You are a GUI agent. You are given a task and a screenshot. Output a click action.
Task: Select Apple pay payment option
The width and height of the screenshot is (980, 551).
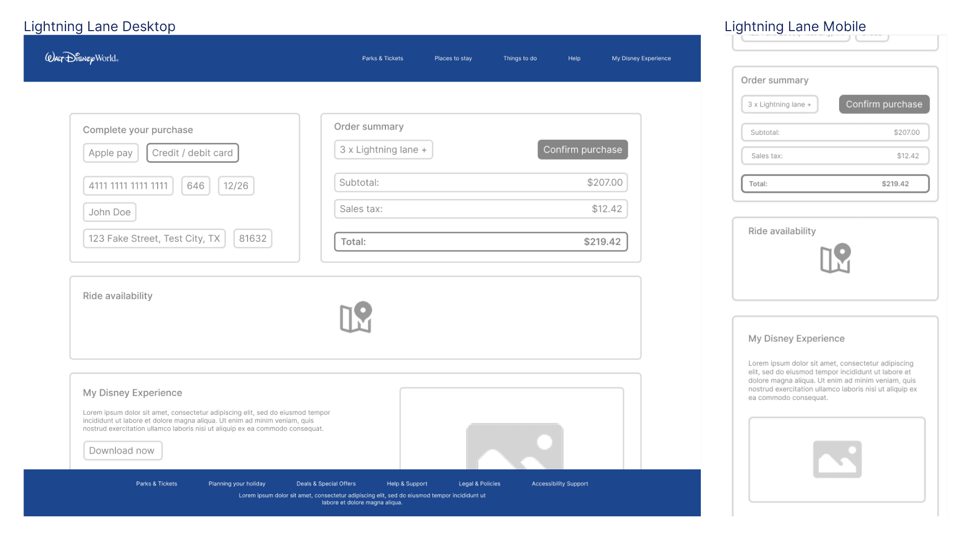[x=111, y=153]
